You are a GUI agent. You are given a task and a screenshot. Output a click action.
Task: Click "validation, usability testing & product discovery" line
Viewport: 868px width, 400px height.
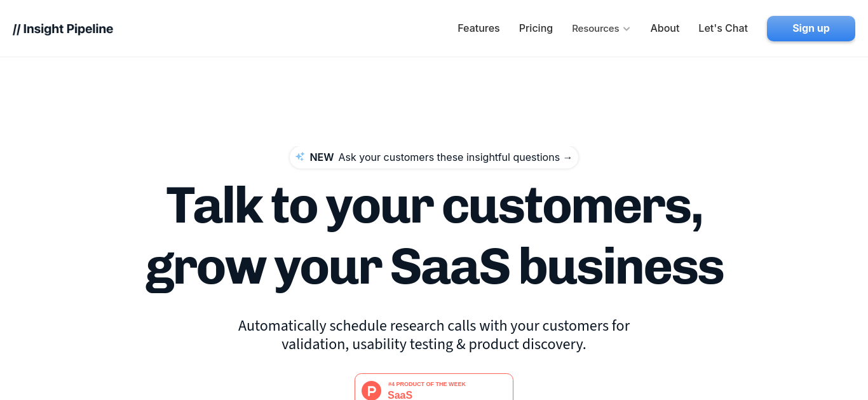[x=434, y=345]
